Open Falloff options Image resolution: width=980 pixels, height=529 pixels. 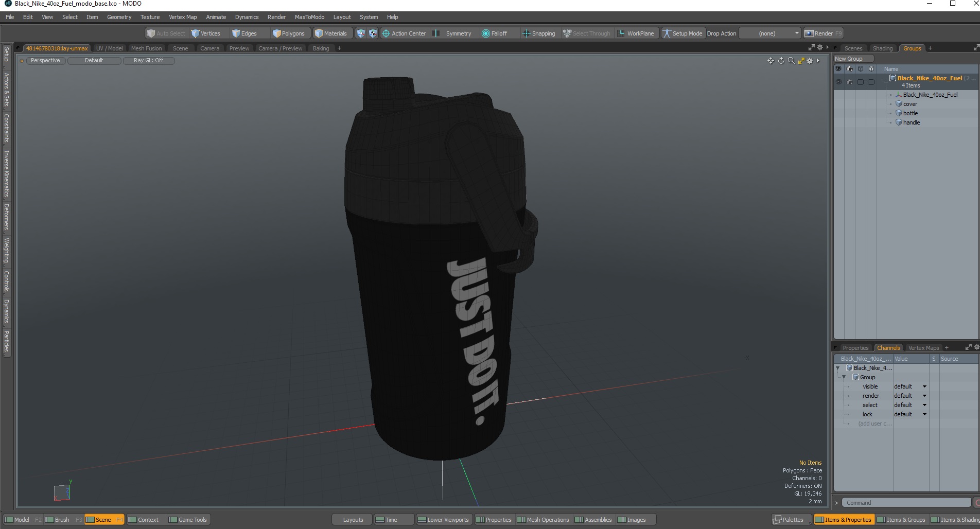tap(495, 33)
